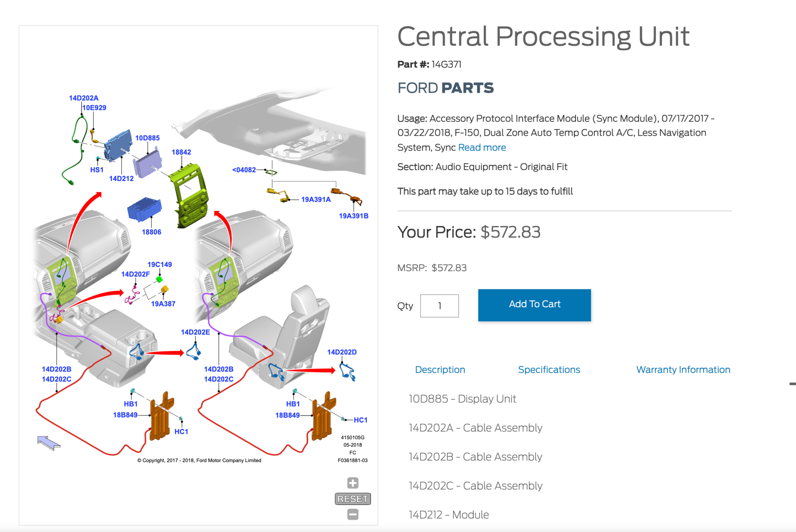Click the 10E929 part label on diagram

(94, 107)
